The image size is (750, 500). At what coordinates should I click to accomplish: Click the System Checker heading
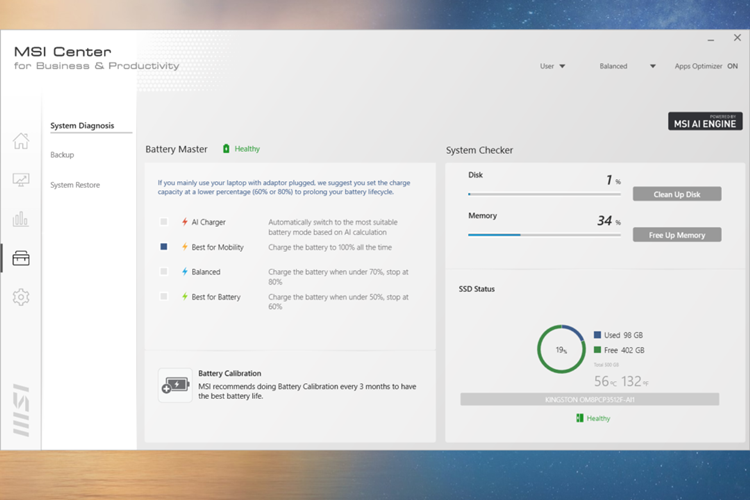coord(479,150)
